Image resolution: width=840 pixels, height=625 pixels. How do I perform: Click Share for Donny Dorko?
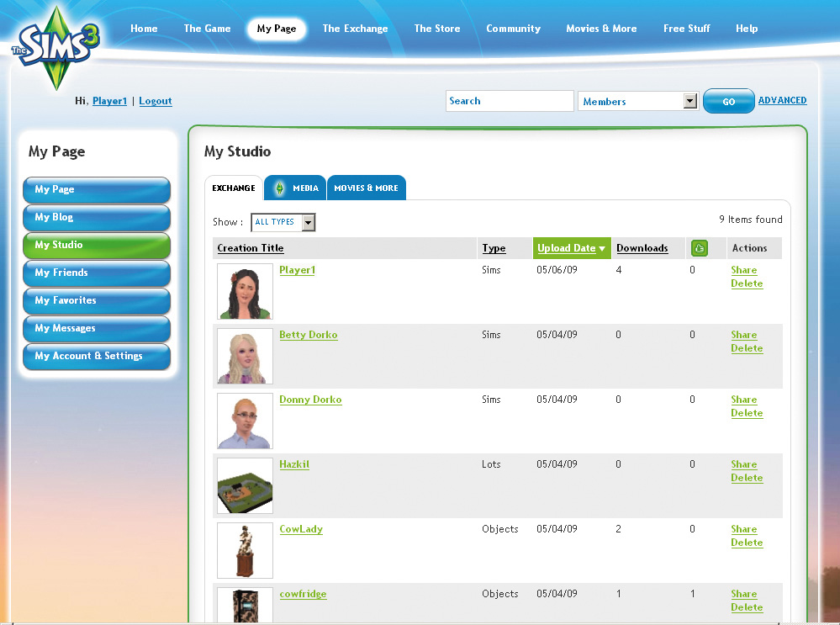coord(743,400)
